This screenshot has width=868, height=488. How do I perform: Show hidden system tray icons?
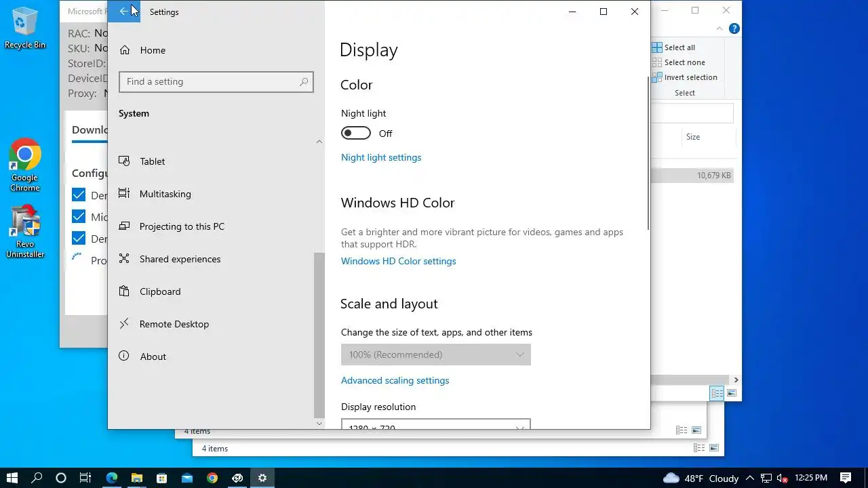coord(750,478)
